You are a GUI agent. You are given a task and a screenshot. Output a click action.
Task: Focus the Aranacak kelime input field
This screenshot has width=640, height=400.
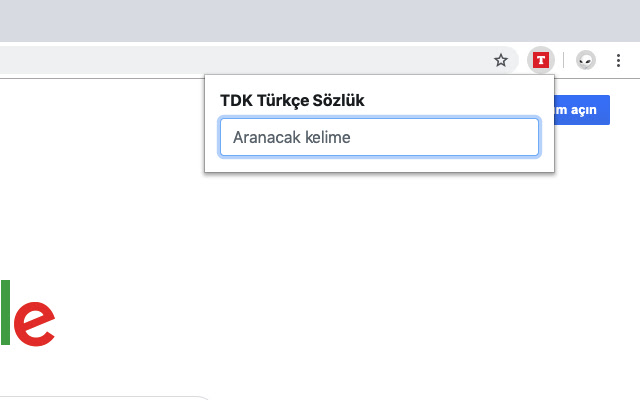pyautogui.click(x=379, y=138)
